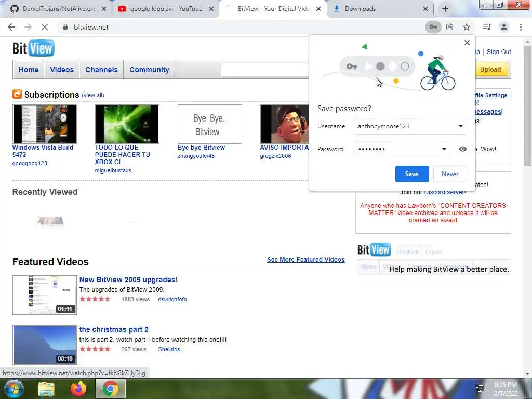Screen dimensions: 532x399
Task: Open Windows Explorer from the taskbar
Action: pyautogui.click(x=46, y=389)
